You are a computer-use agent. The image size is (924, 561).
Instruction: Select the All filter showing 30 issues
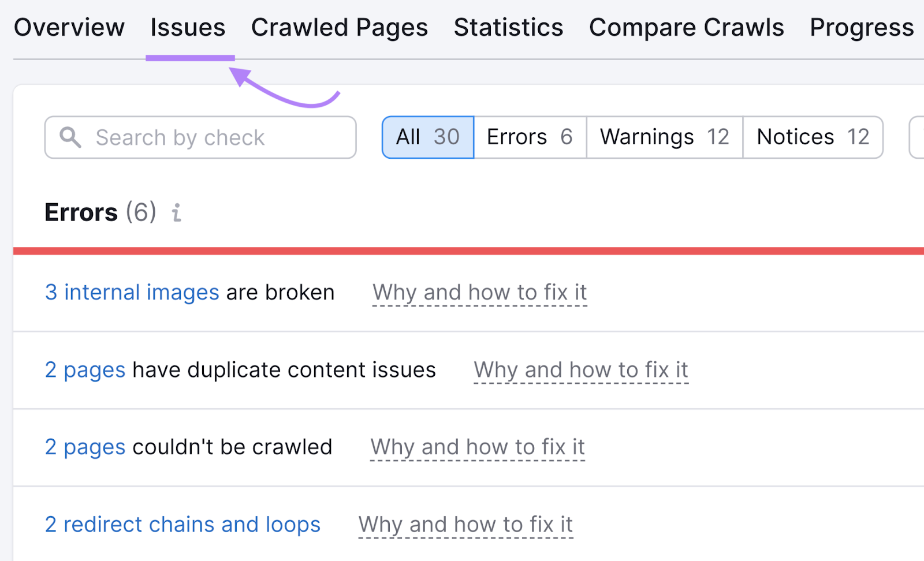(427, 137)
